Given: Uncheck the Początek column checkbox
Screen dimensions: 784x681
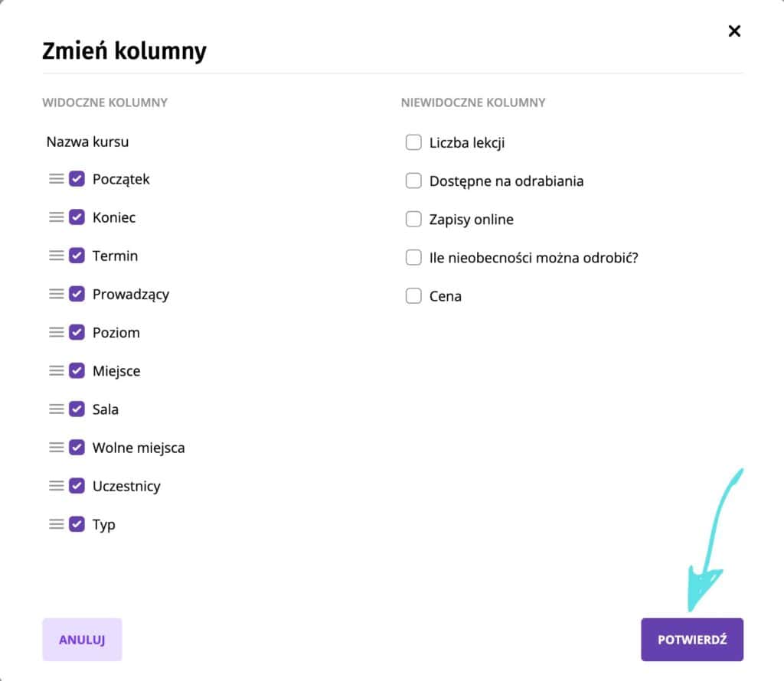Looking at the screenshot, I should point(77,179).
